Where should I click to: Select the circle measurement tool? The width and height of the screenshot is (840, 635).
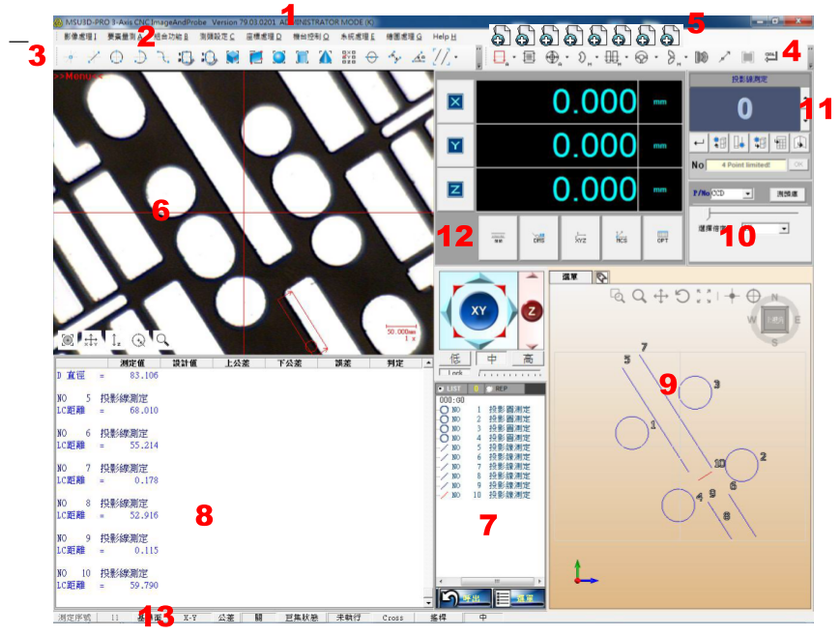click(116, 57)
